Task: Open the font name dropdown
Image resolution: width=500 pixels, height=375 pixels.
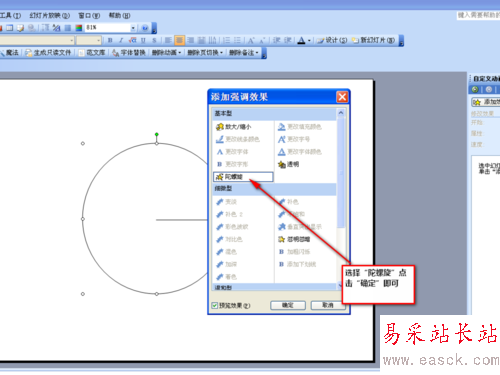Action: [72, 41]
